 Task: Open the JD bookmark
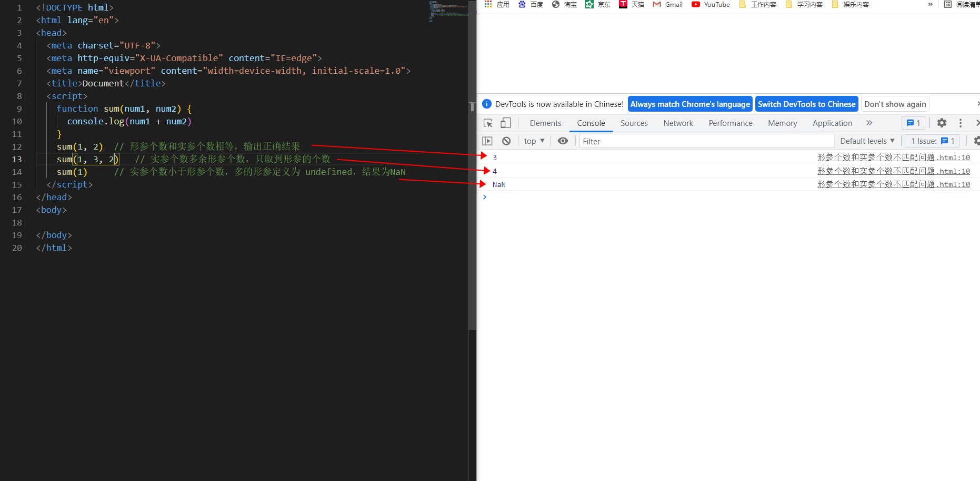click(x=598, y=4)
